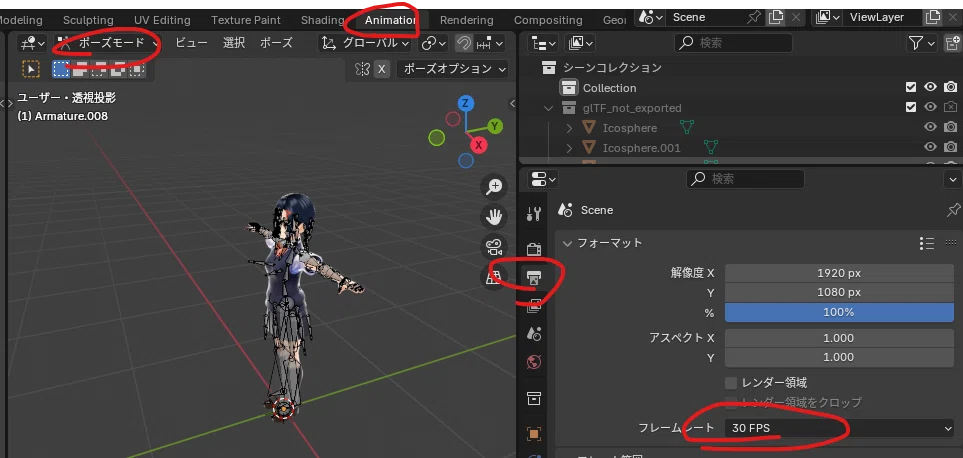Image resolution: width=963 pixels, height=458 pixels.
Task: Open the Object properties orange square icon
Action: 534,434
